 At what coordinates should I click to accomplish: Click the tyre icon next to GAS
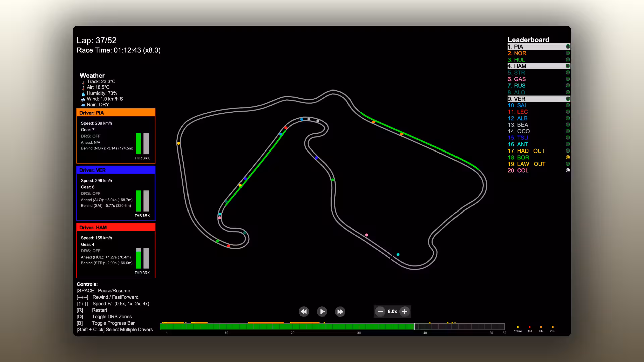pyautogui.click(x=568, y=79)
